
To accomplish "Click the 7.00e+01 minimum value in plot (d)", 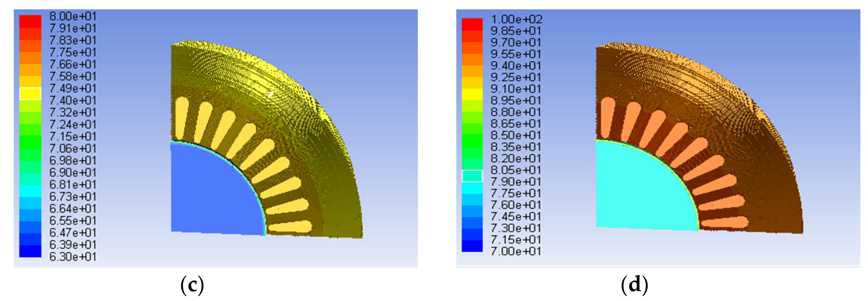I will point(516,251).
